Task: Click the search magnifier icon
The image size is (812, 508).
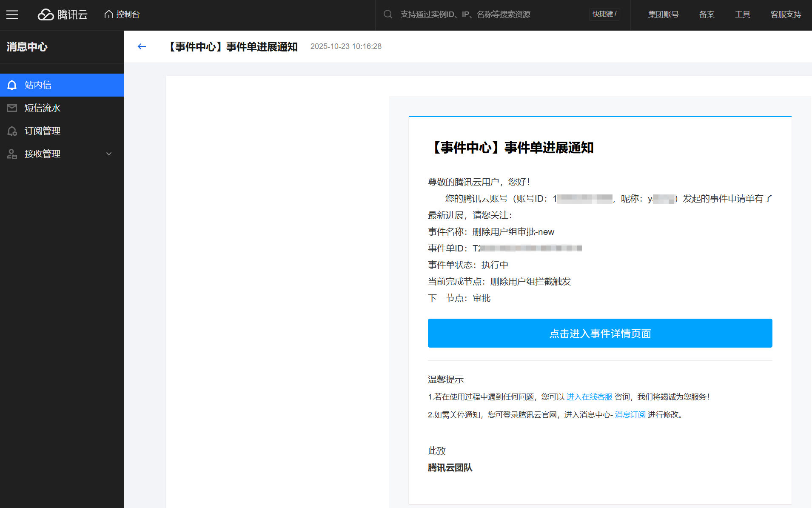Action: point(387,14)
